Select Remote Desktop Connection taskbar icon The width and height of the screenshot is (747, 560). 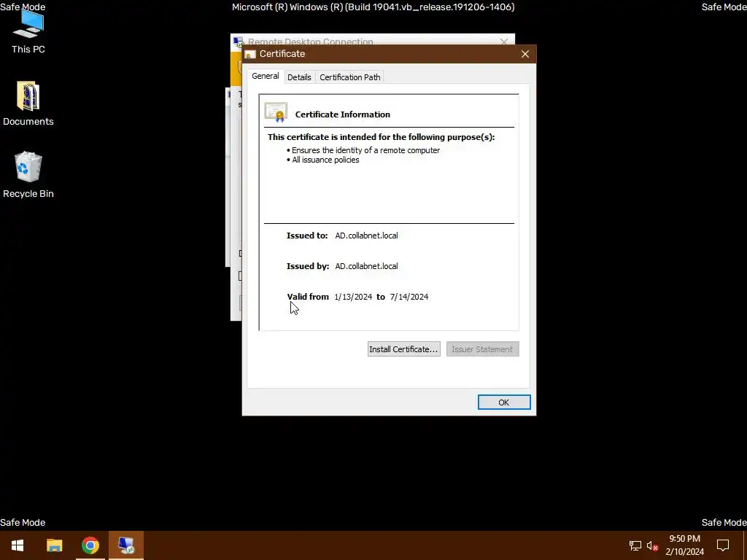coord(126,545)
